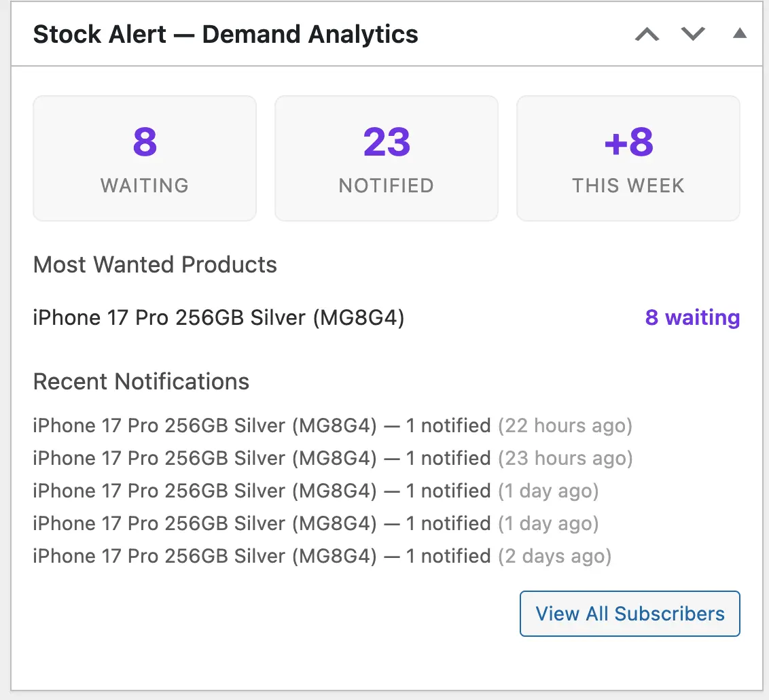Select iPhone 17 Pro under Most Wanted Products
Viewport: 769px width, 700px height.
click(x=218, y=317)
